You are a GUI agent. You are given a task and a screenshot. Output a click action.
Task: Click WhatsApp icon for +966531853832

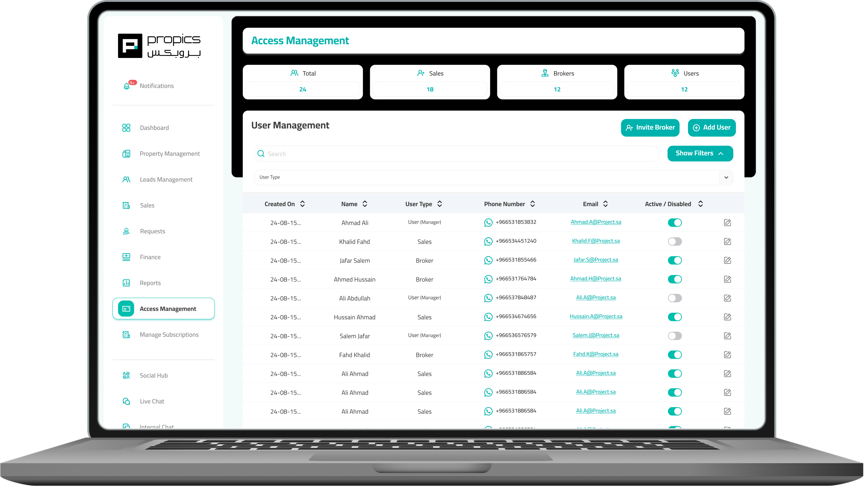tap(489, 223)
